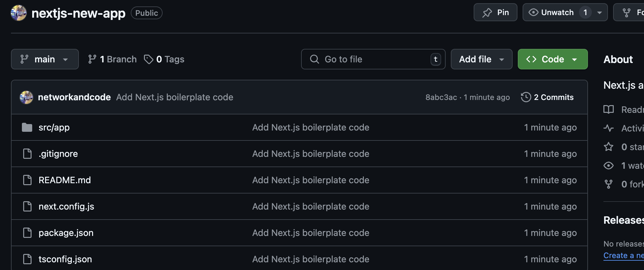Click the Activity pulse icon in About sidebar
Screen dimensions: 644x270
(609, 128)
